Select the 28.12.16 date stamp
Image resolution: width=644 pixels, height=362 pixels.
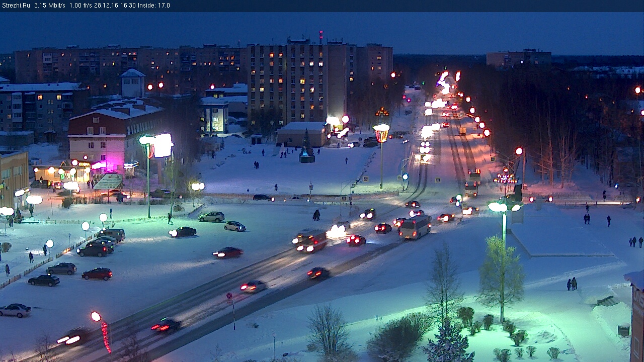(x=106, y=6)
